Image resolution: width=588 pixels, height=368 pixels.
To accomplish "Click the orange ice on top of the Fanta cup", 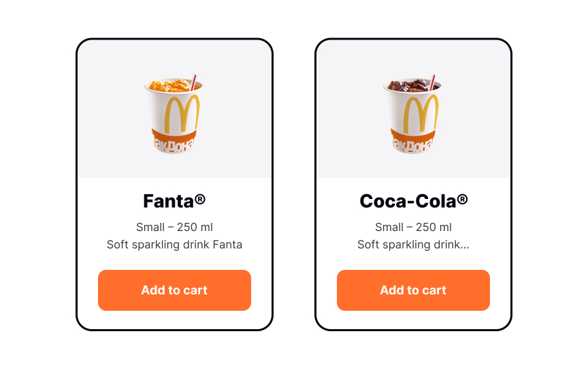I will pos(169,85).
